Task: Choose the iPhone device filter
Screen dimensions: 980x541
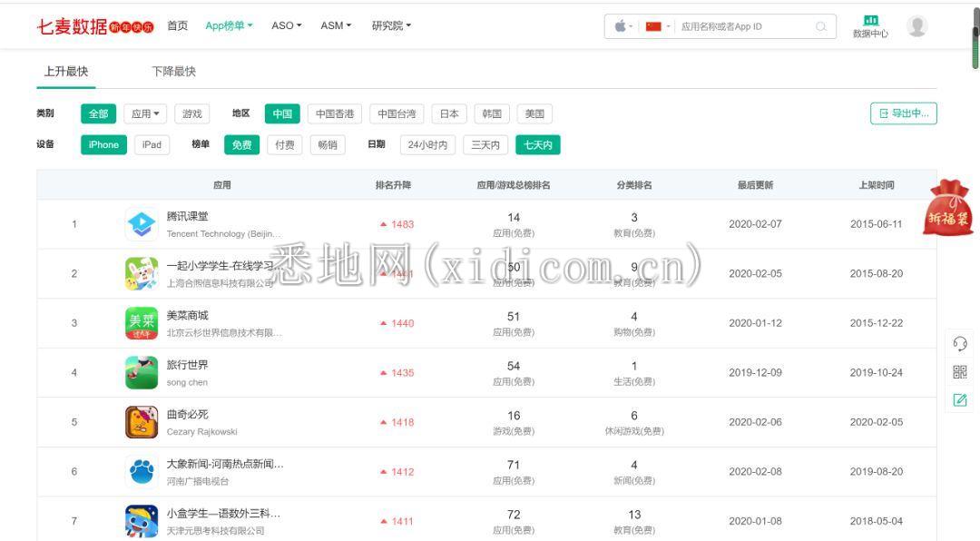Action: pyautogui.click(x=103, y=144)
